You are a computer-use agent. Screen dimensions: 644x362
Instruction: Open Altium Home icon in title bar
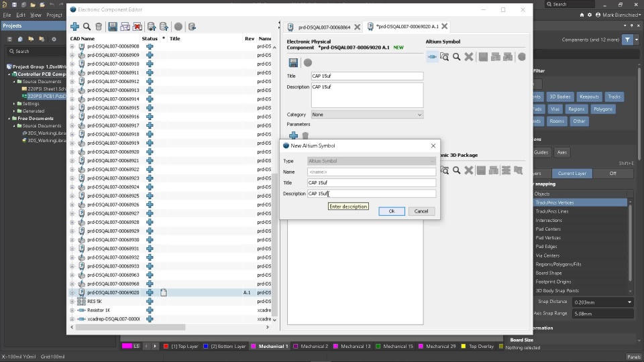(582, 15)
